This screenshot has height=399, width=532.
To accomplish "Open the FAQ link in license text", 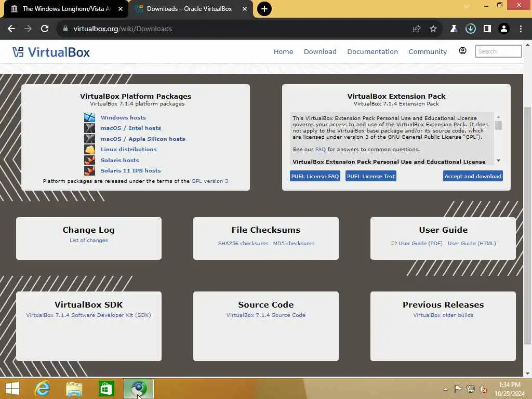I will pyautogui.click(x=320, y=149).
